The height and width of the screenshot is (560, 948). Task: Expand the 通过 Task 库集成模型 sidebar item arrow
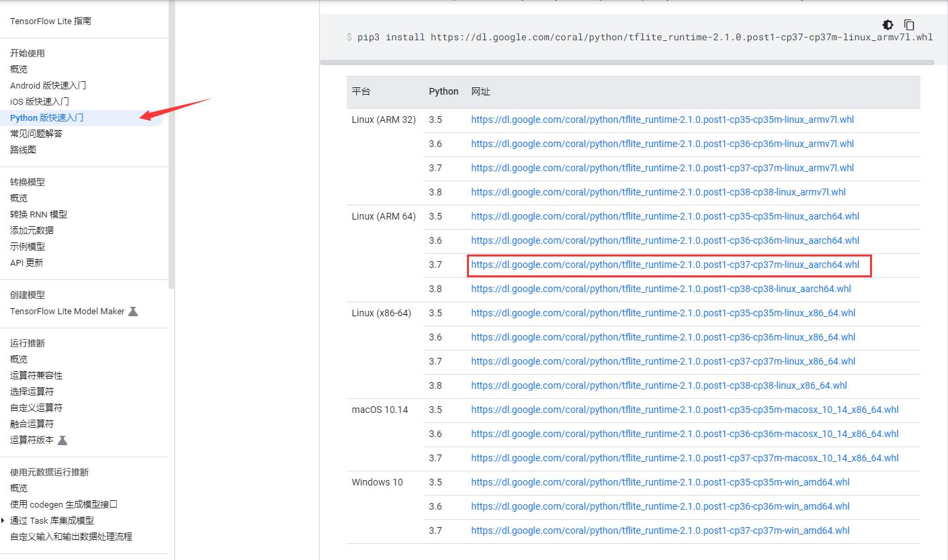pyautogui.click(x=3, y=520)
